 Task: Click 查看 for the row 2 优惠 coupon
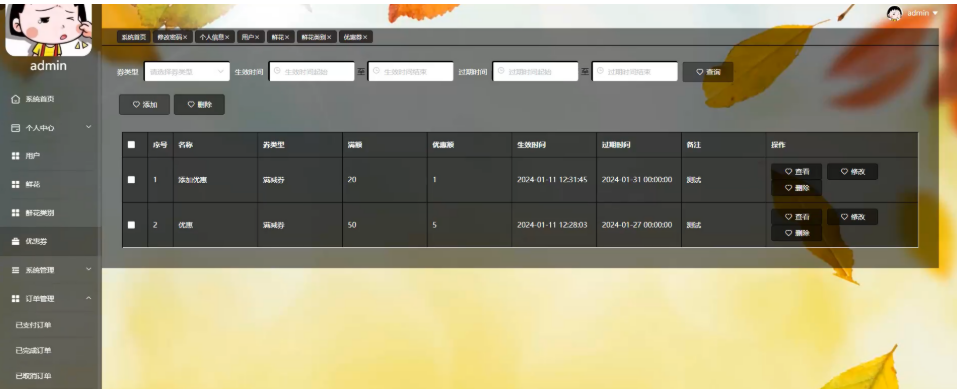[796, 217]
